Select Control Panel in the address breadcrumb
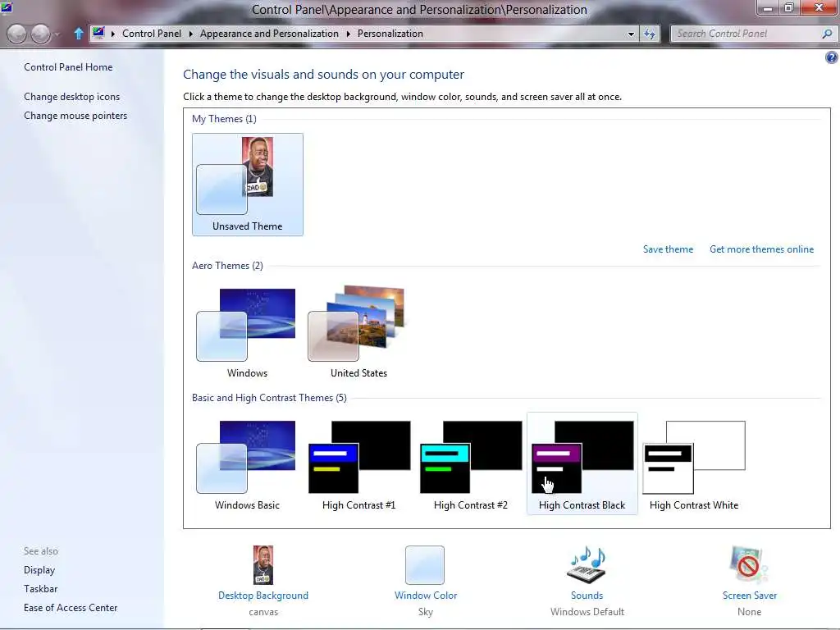The image size is (840, 630). (x=152, y=34)
